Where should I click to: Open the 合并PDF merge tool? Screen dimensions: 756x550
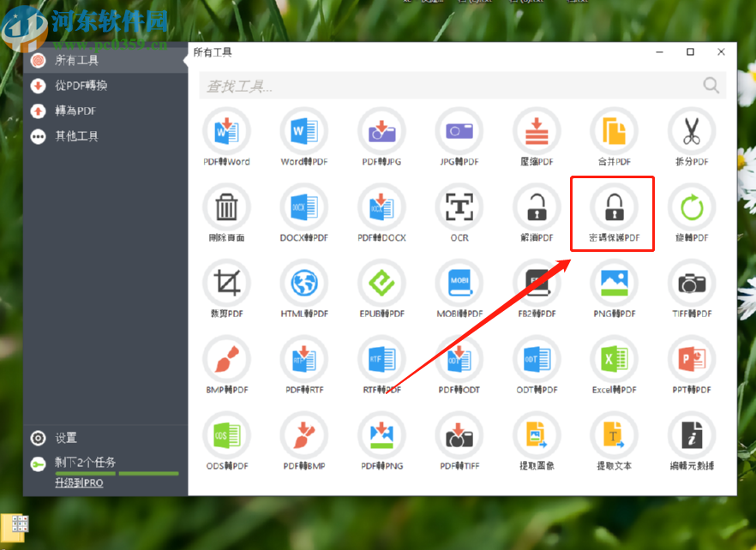(x=613, y=135)
